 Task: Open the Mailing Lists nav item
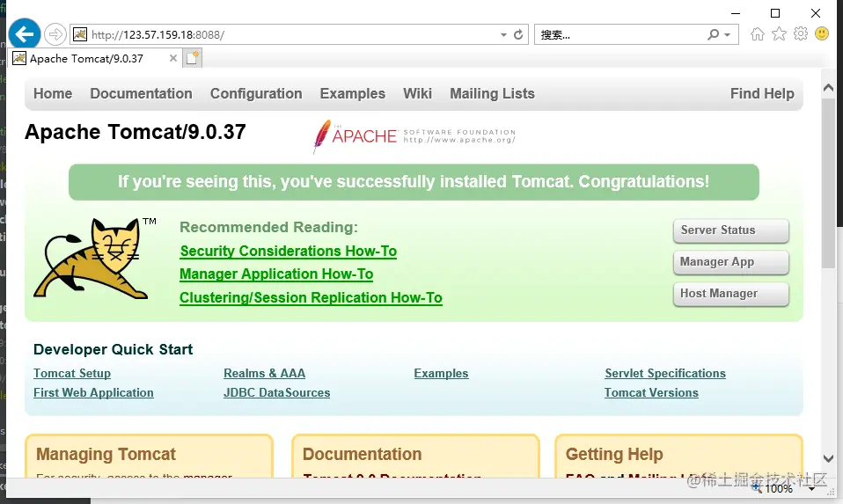tap(493, 93)
